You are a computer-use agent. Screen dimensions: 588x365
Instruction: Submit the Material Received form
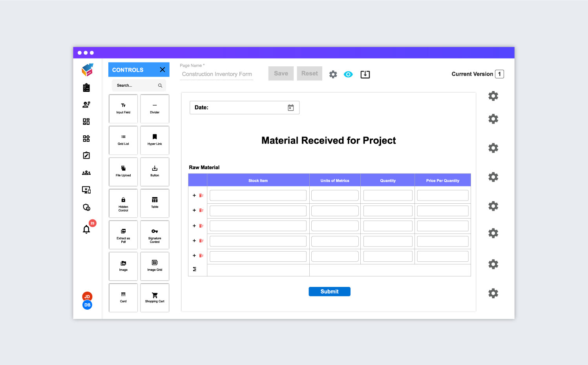[329, 291]
